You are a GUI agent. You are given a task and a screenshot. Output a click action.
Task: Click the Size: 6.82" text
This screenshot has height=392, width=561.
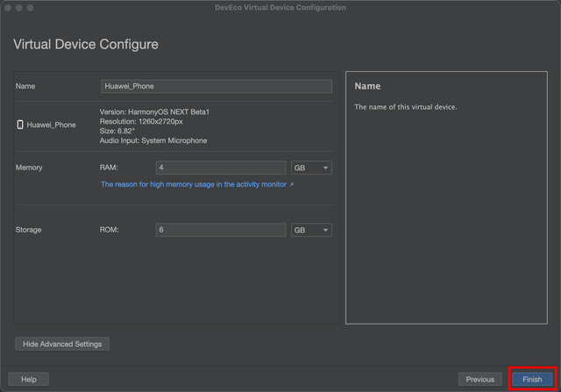(x=117, y=131)
